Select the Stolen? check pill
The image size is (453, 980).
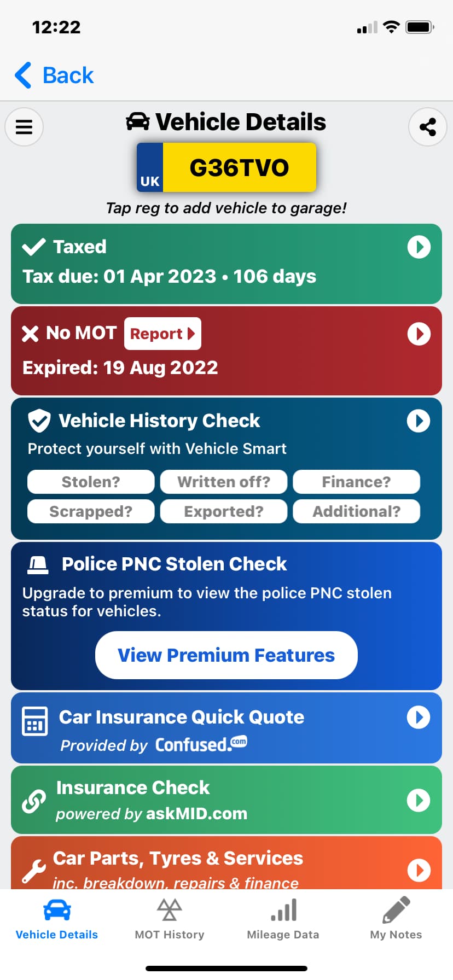pyautogui.click(x=91, y=482)
